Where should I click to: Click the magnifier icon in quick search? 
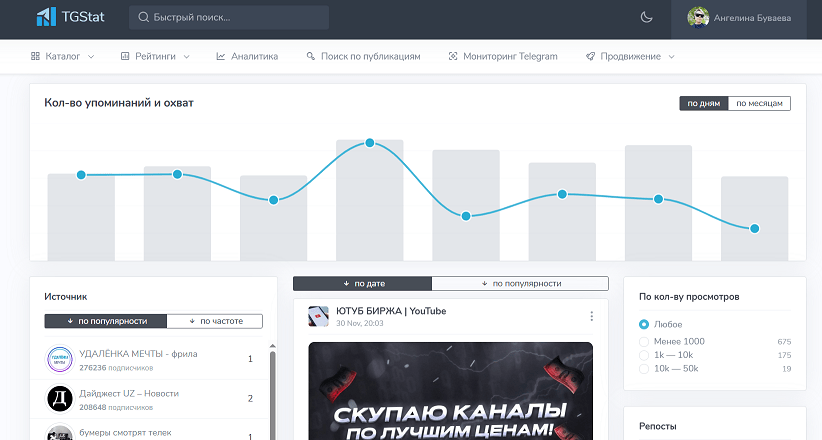point(143,17)
